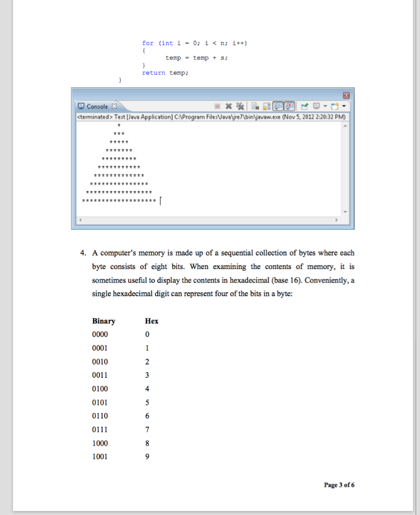Image resolution: width=420 pixels, height=515 pixels.
Task: Click the Display Selected Console icon
Action: [x=317, y=106]
